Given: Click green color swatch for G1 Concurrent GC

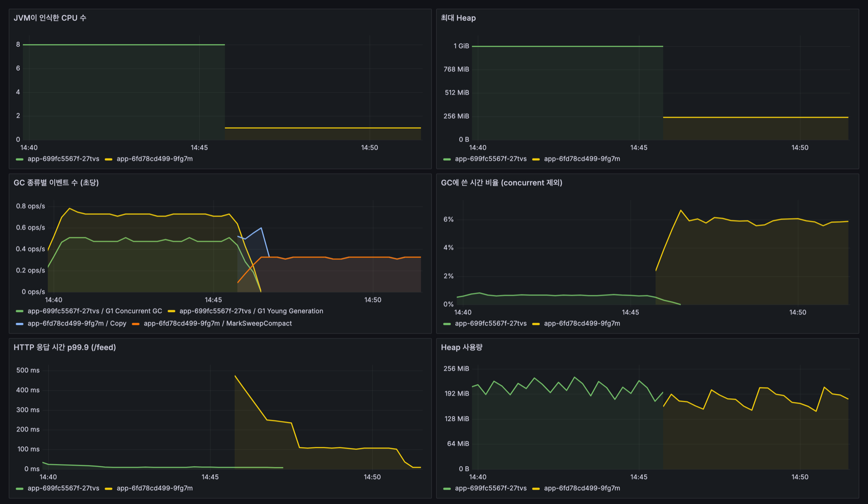Looking at the screenshot, I should pos(20,311).
